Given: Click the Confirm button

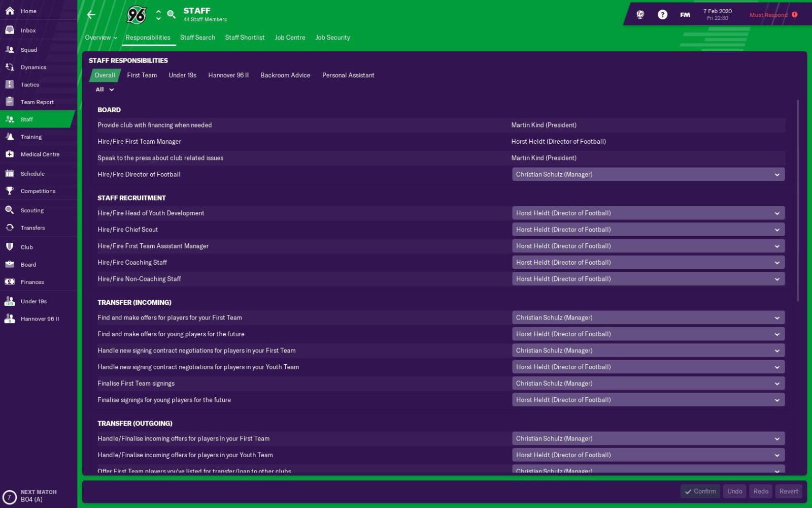Looking at the screenshot, I should [700, 491].
